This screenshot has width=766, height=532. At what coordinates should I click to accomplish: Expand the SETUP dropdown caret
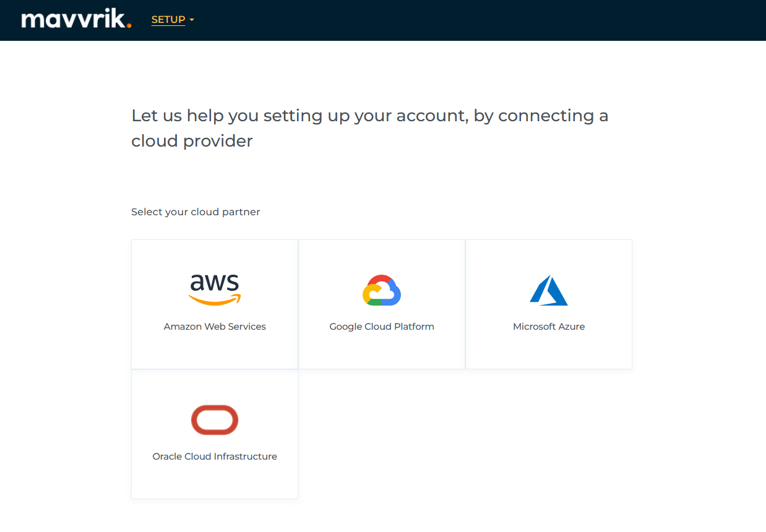point(192,20)
